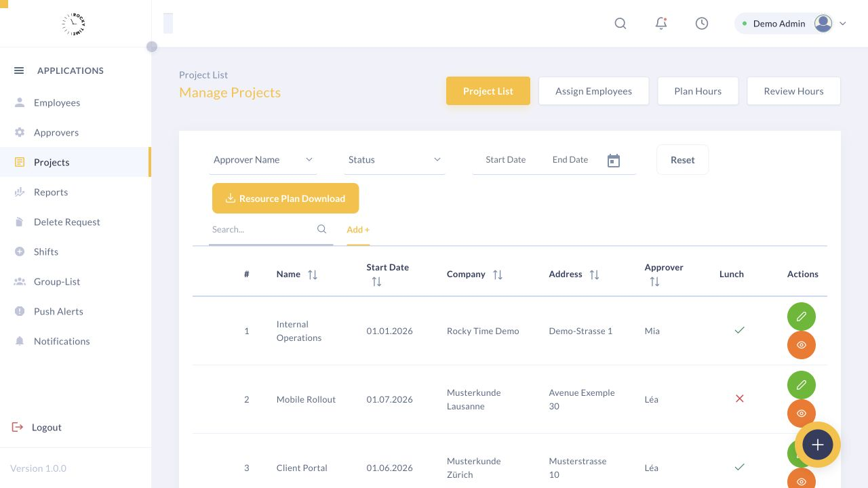Click the Musterkunde Lausanne company cell
Screen dimensions: 868x488
coord(474,399)
